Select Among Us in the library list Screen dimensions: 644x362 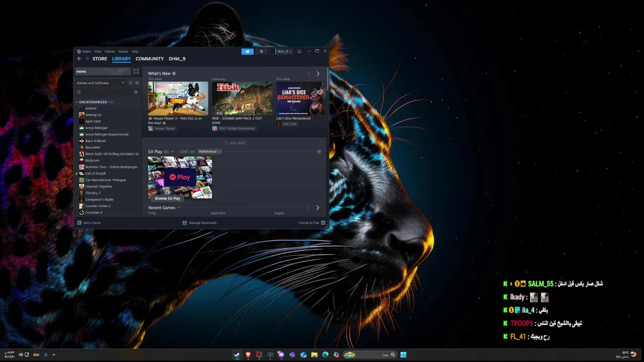93,115
